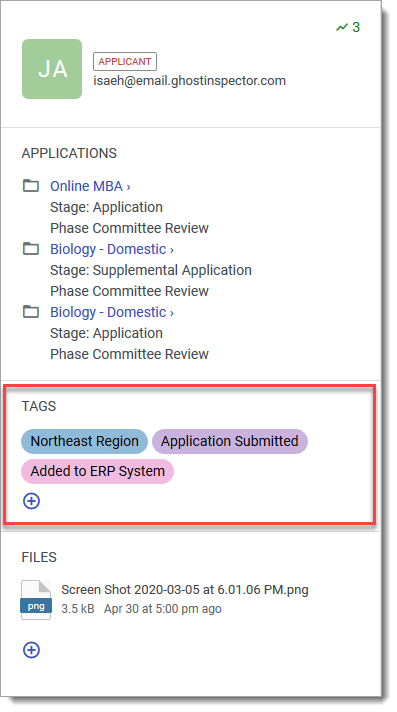Click folder icon beside last Biology application
Screen dimensions: 397x712
pyautogui.click(x=31, y=312)
